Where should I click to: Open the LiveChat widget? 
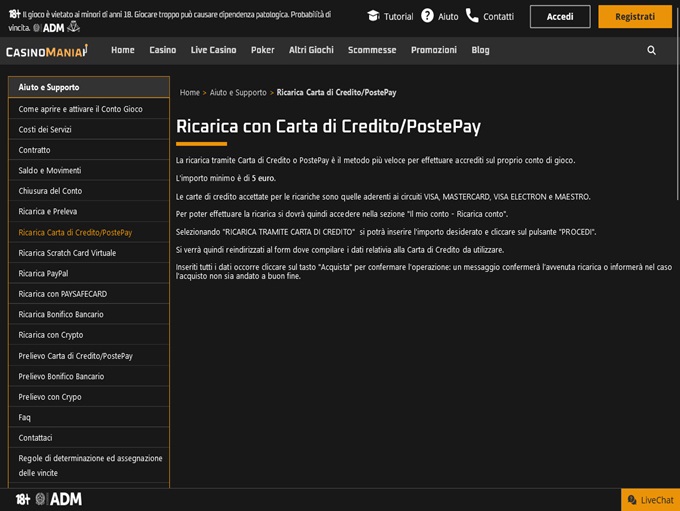click(x=650, y=500)
